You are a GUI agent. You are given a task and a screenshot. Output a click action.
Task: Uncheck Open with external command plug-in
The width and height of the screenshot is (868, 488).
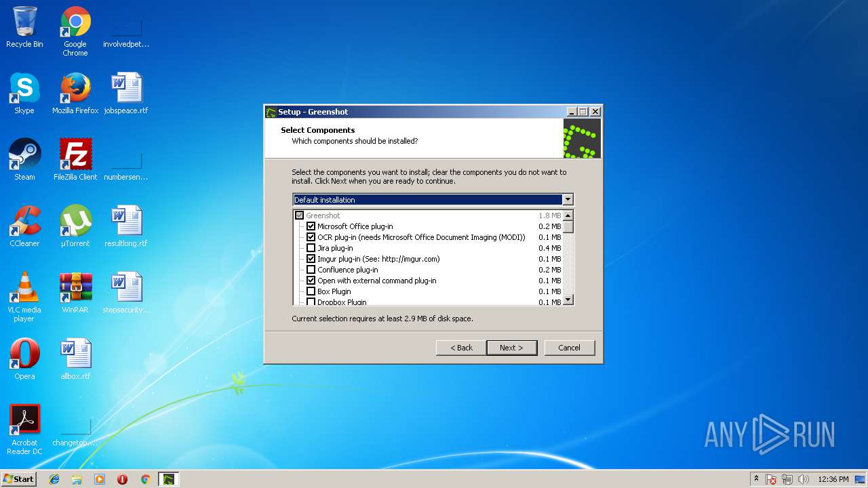(x=311, y=281)
